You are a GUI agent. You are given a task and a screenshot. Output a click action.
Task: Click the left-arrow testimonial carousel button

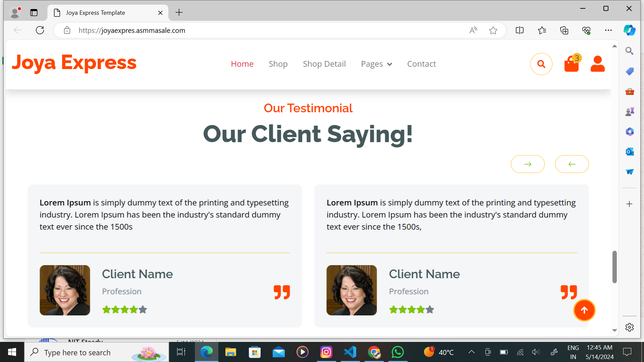(572, 164)
